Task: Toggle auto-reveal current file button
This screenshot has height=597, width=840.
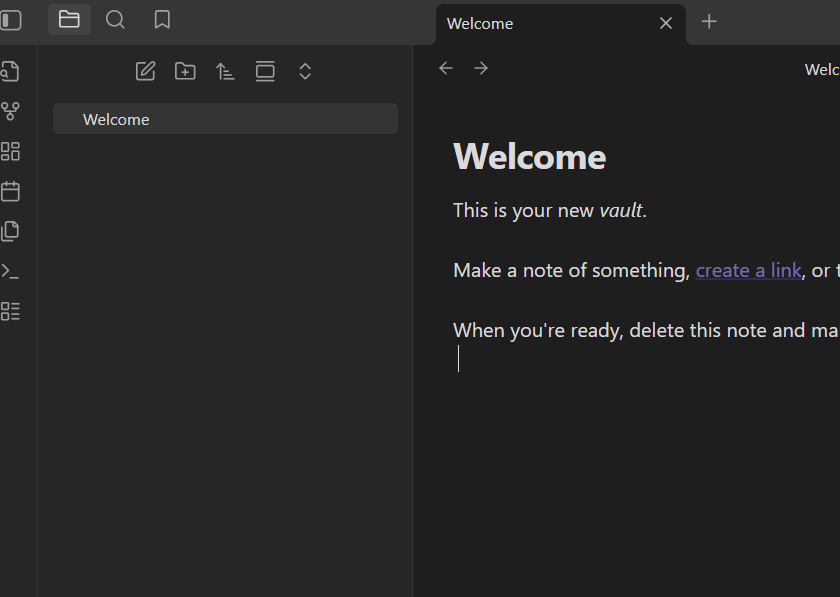Action: (265, 71)
